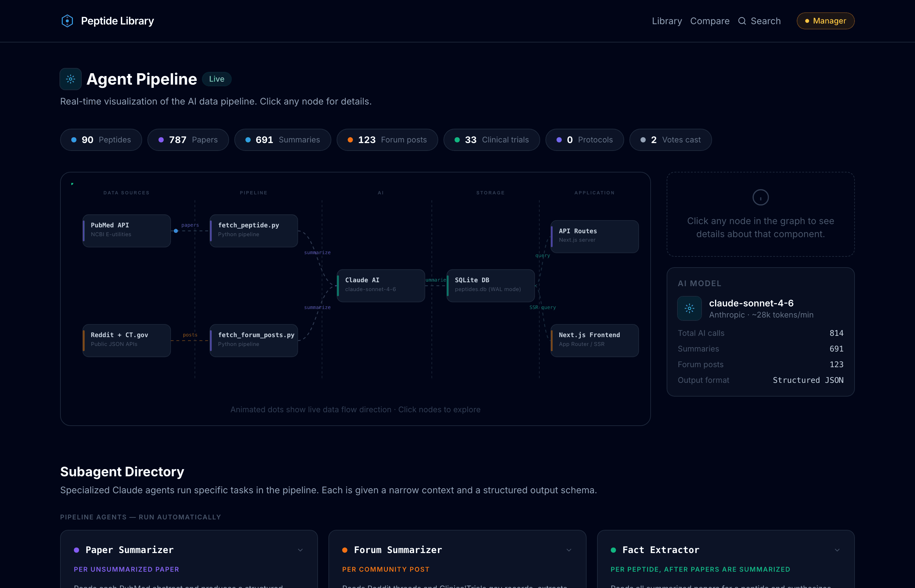This screenshot has height=588, width=915.
Task: Open the Library nav link
Action: (667, 21)
